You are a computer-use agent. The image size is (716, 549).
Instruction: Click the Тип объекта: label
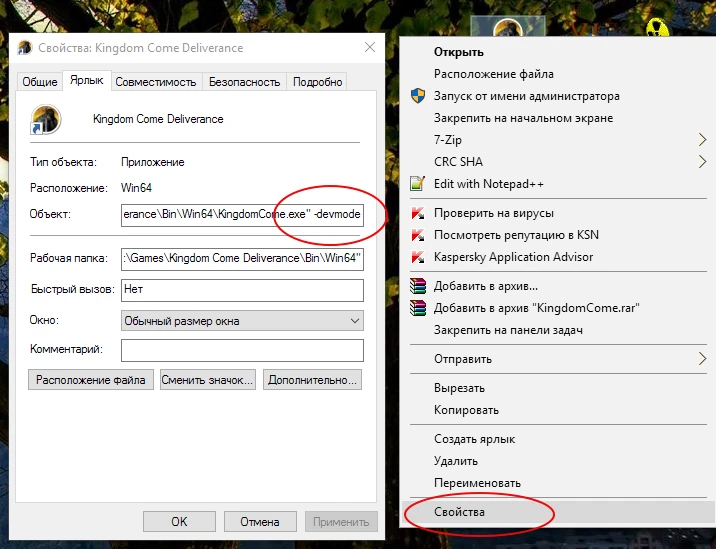click(x=63, y=162)
